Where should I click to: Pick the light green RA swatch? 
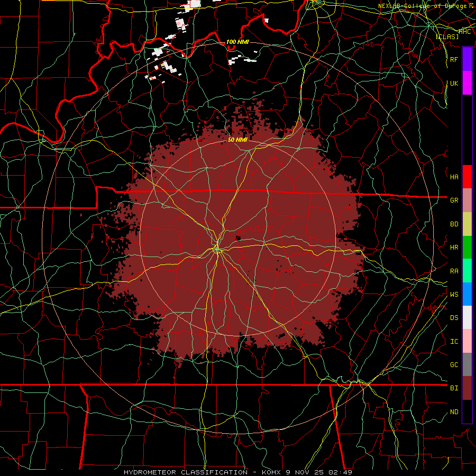pyautogui.click(x=467, y=270)
